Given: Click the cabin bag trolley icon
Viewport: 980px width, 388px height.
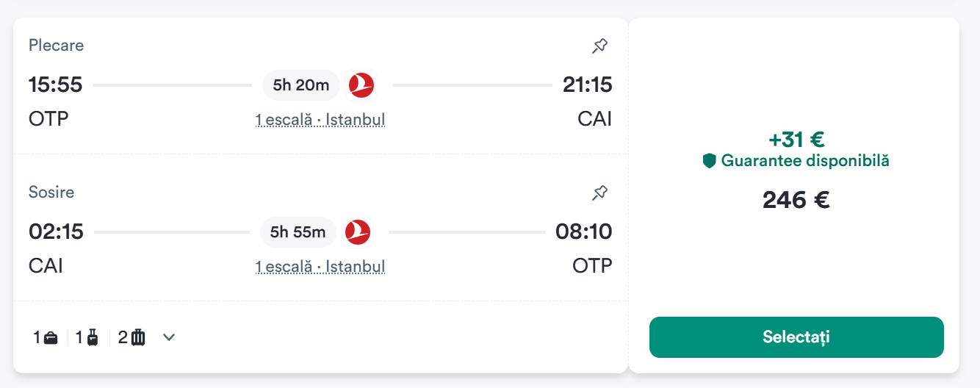Looking at the screenshot, I should pyautogui.click(x=93, y=338).
